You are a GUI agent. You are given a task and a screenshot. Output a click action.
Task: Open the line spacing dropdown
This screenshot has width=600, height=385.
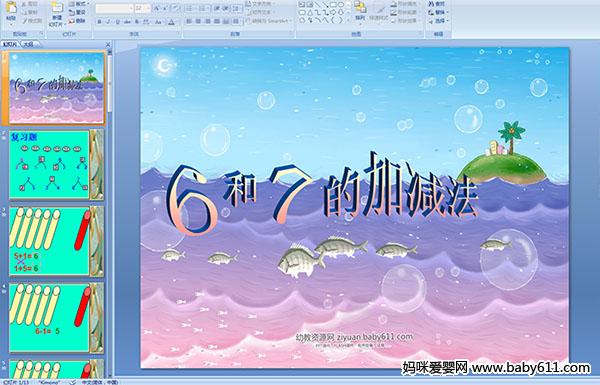click(238, 8)
